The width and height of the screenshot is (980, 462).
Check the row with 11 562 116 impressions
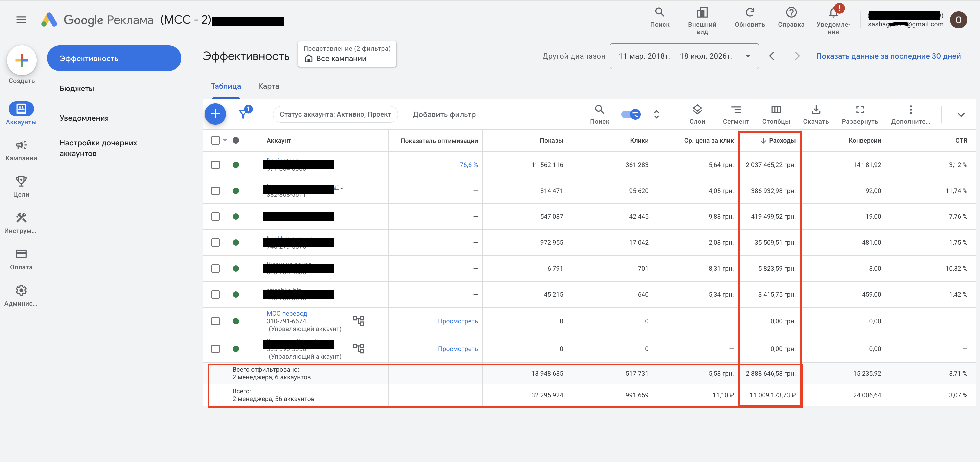coord(215,165)
